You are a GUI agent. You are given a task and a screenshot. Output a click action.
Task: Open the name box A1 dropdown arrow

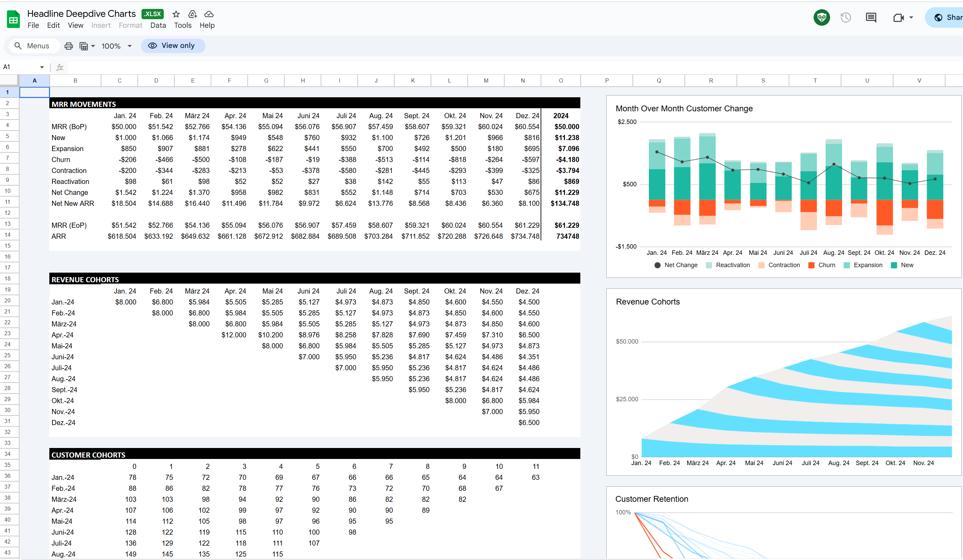pos(42,67)
